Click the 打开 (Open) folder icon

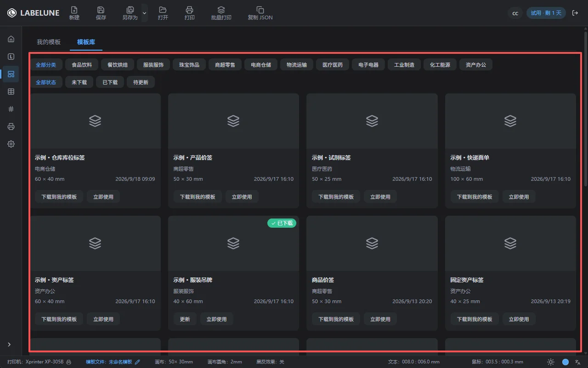pos(163,10)
